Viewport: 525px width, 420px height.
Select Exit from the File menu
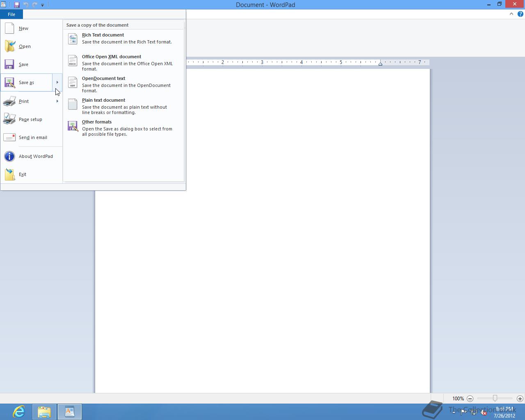pos(31,174)
